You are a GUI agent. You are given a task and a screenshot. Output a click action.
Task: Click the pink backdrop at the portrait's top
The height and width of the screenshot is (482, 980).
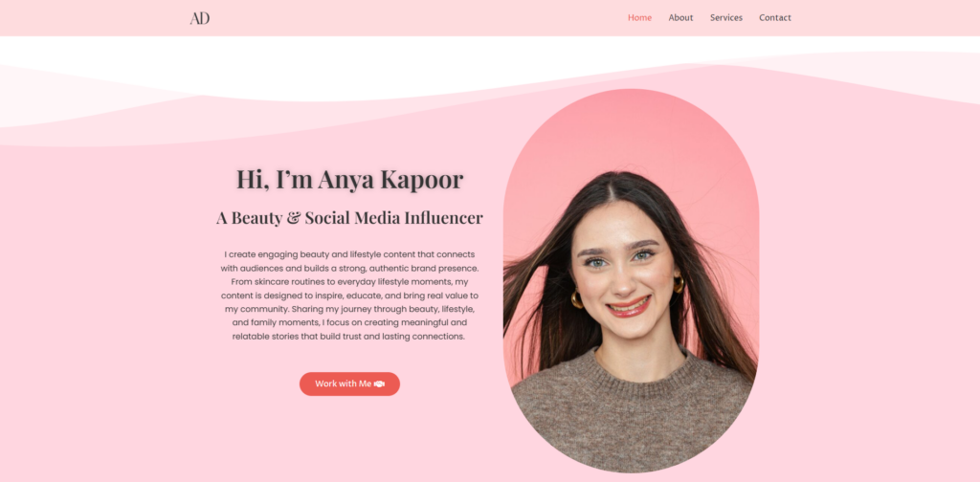632,124
